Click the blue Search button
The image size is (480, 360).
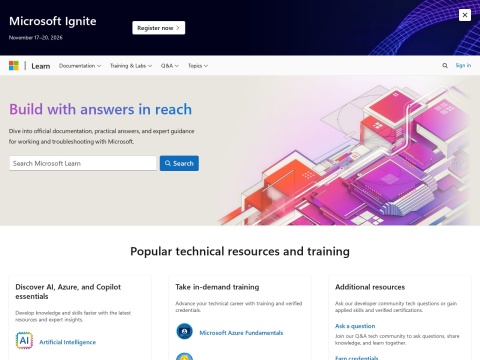click(179, 163)
